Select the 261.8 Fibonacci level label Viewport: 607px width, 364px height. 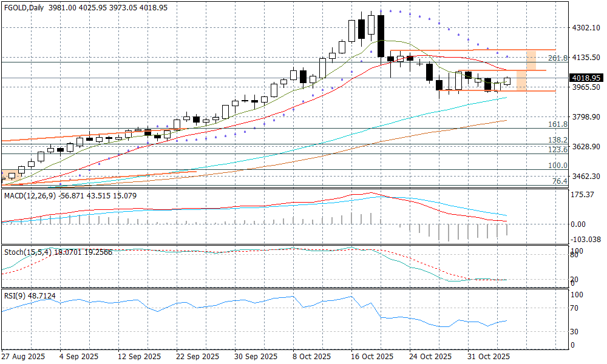pyautogui.click(x=557, y=58)
